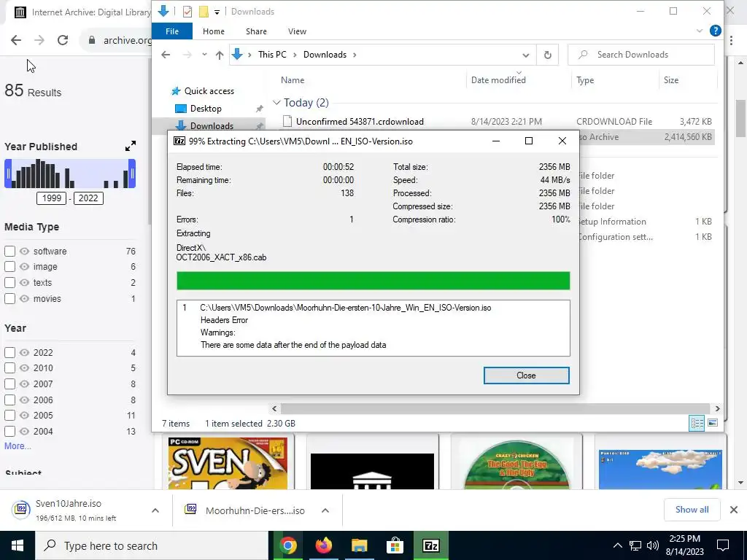Open Firefox from the taskbar
The height and width of the screenshot is (560, 747).
(323, 545)
